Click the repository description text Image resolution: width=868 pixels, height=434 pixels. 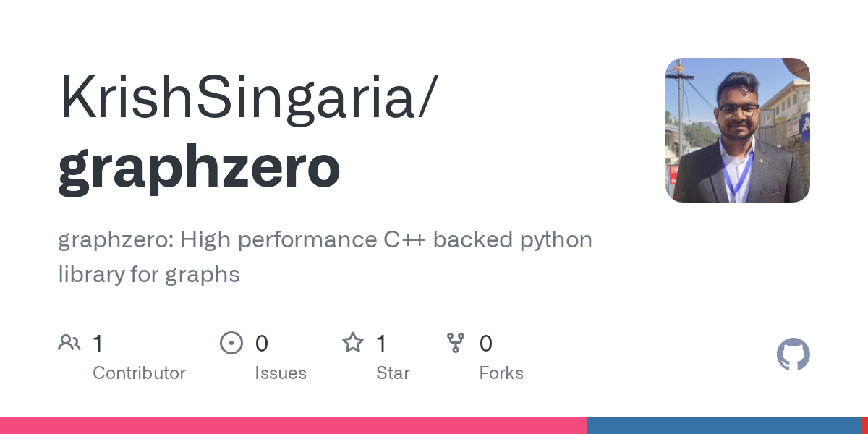(x=325, y=257)
